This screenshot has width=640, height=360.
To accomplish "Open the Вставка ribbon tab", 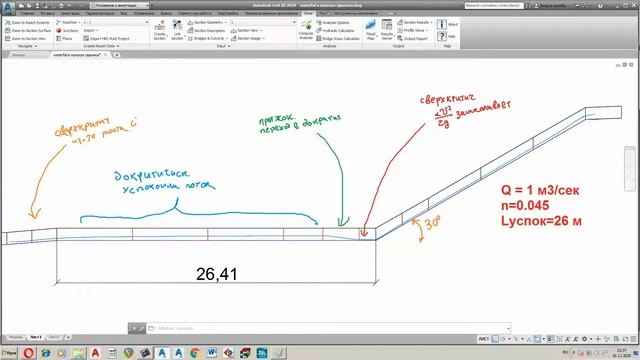I will 48,13.
